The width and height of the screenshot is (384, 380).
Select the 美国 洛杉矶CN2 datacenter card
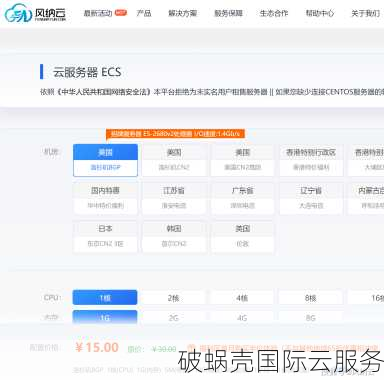pos(174,160)
